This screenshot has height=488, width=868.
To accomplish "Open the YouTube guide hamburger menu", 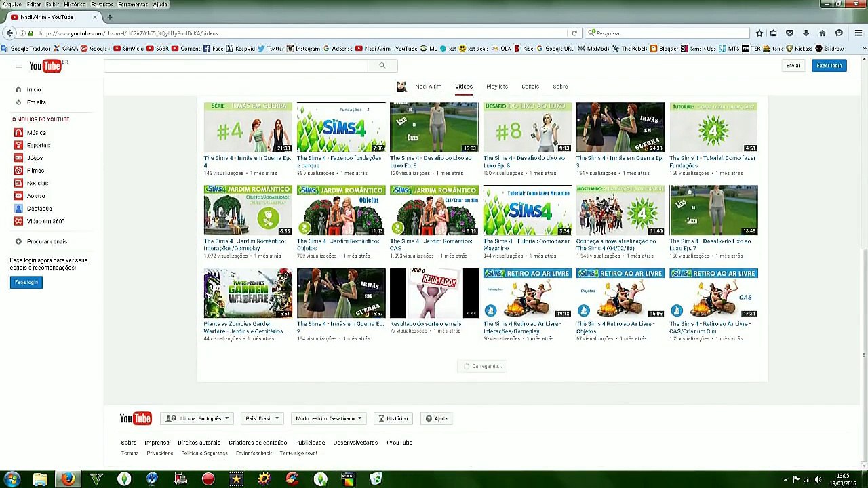I will pos(18,66).
